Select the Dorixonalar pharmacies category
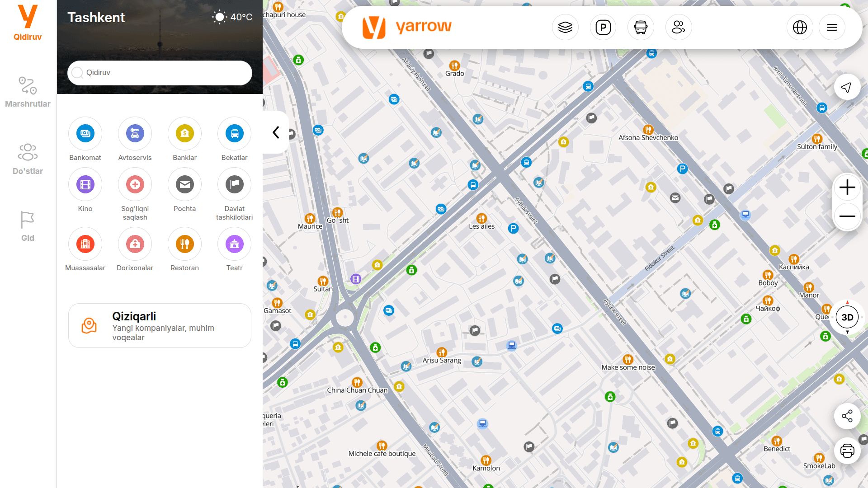Image resolution: width=868 pixels, height=488 pixels. (x=135, y=244)
